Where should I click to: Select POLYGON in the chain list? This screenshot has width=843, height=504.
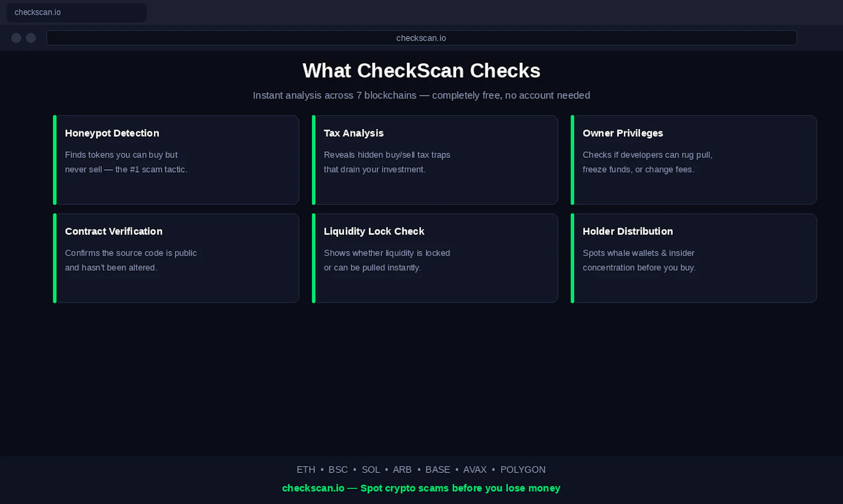[x=523, y=469]
